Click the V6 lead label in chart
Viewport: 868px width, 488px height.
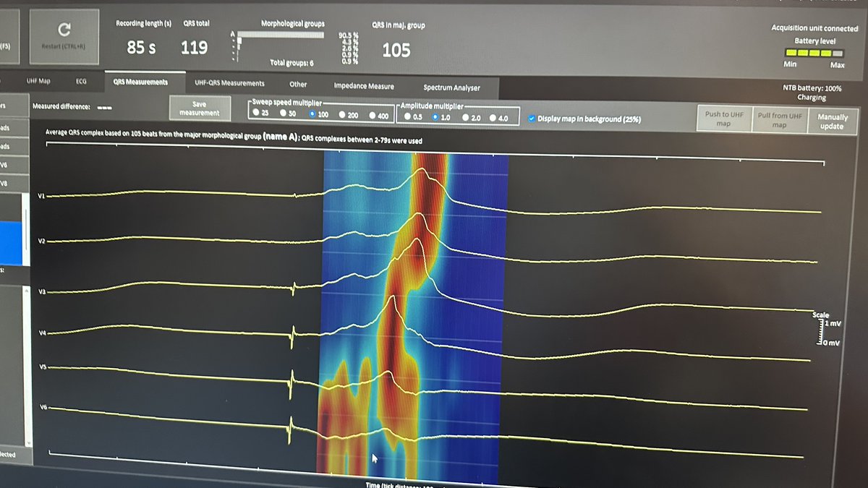coord(42,408)
